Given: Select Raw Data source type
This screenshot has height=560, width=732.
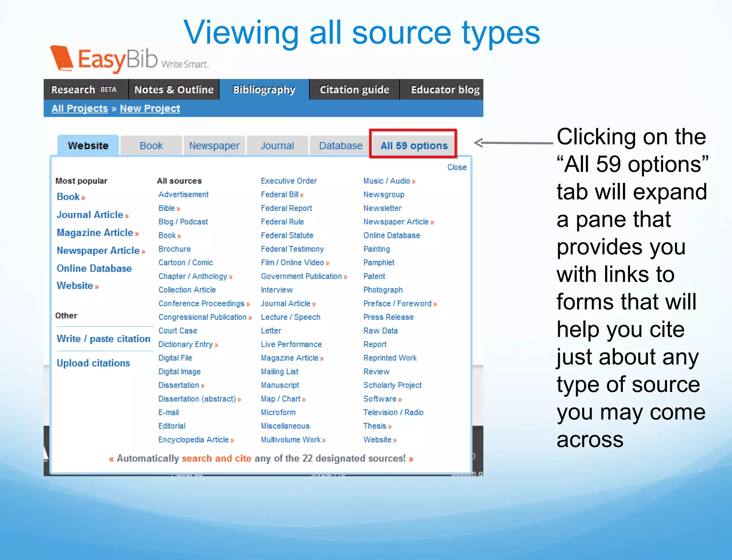Looking at the screenshot, I should [380, 331].
